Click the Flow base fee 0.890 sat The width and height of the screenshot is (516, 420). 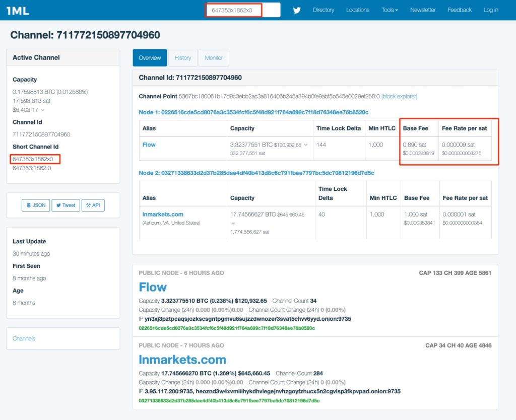point(415,145)
